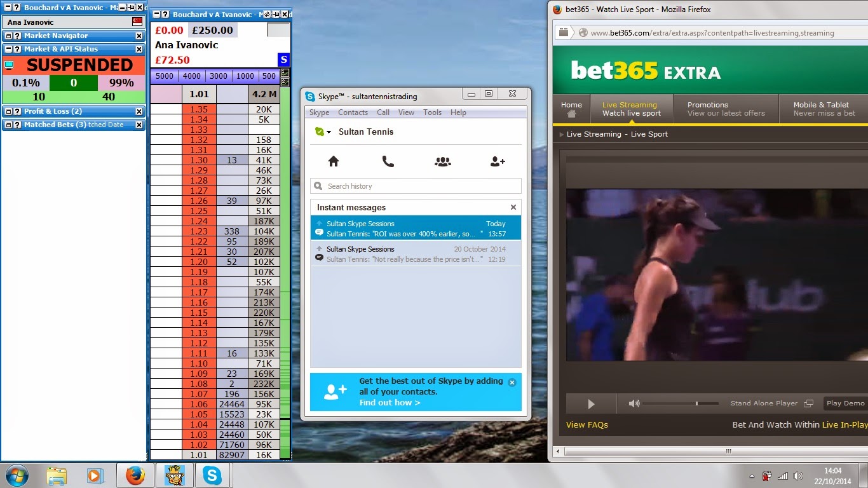Screen dimensions: 868x488
Task: Open the Mobile & Tablet tab
Action: point(824,109)
